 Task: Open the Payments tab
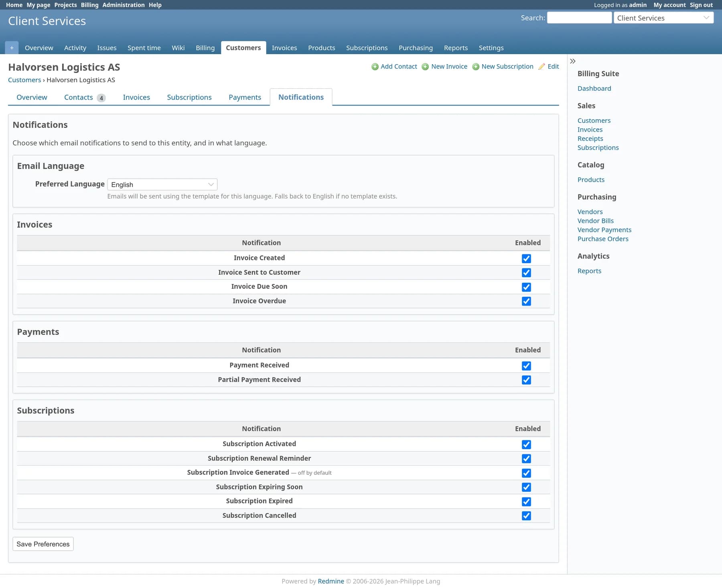[245, 97]
